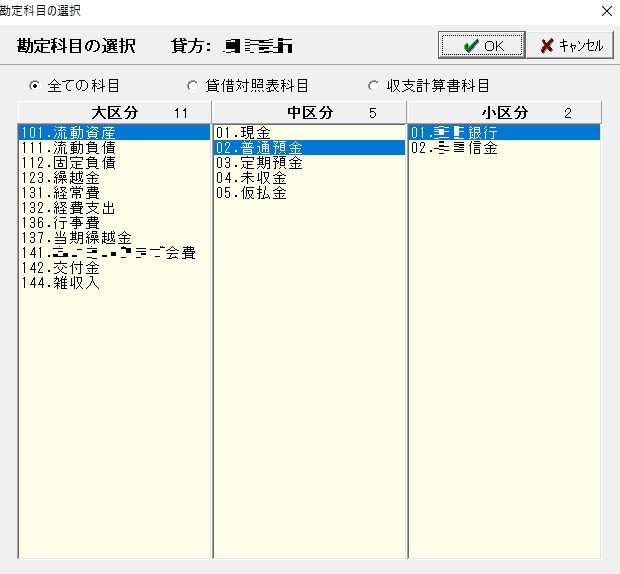Select 142.交付金 in 大区分 list
The image size is (620, 574).
point(114,268)
